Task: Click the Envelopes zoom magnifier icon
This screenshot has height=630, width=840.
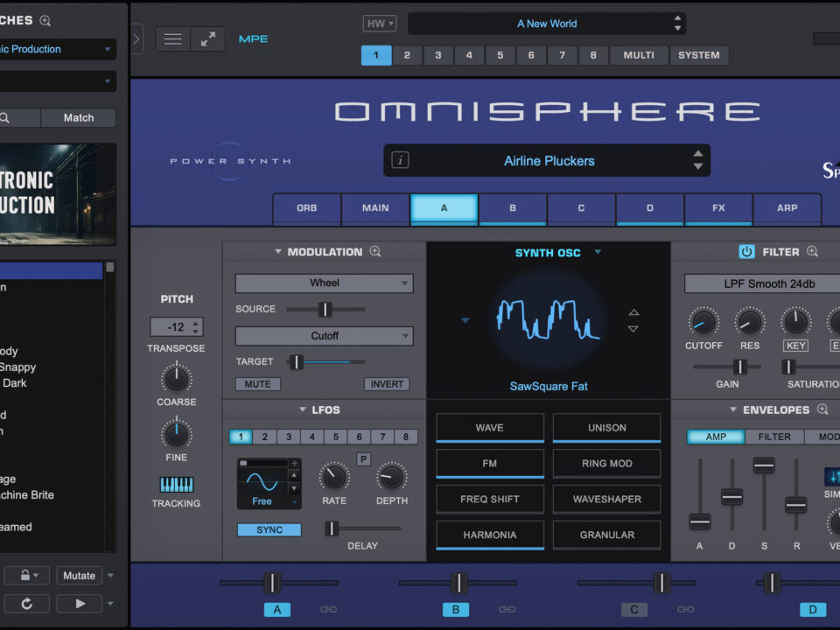Action: point(822,409)
